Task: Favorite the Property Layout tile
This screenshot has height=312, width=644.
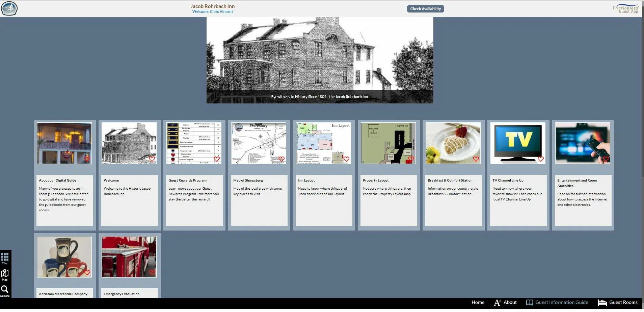Action: pos(411,159)
